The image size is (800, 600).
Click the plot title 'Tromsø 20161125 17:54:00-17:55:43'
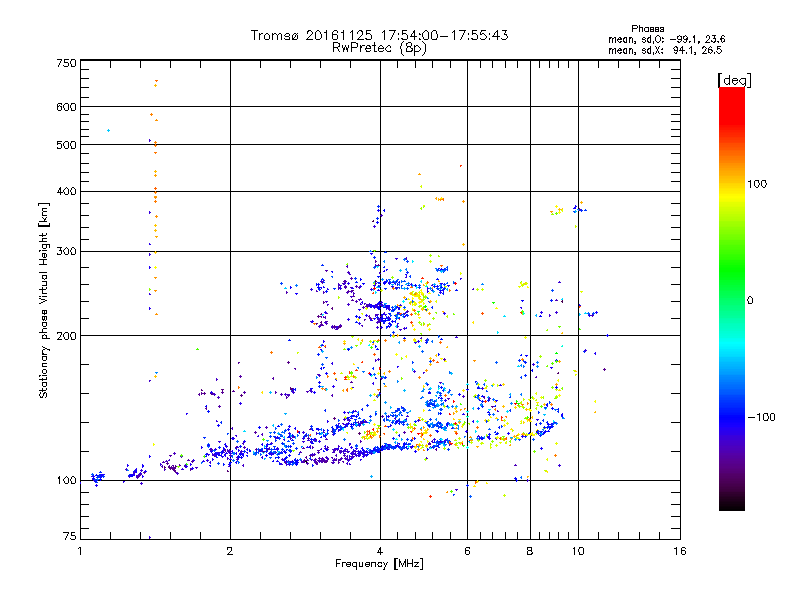(x=379, y=35)
